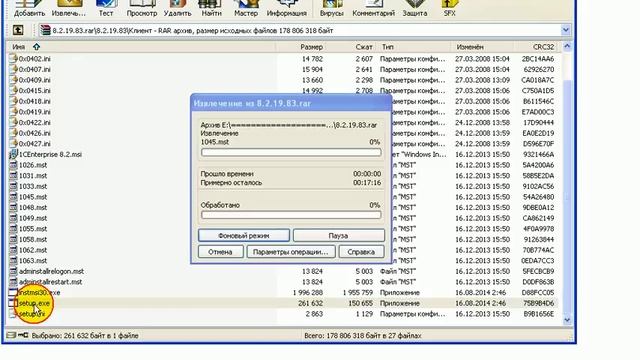Launch the Мастер wizard
This screenshot has width=640, height=360.
click(x=246, y=8)
